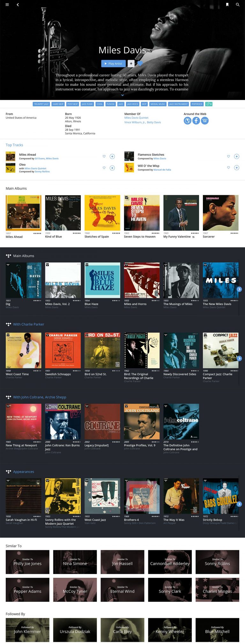
Task: Open the Sonny Rollins composer link under Oleo
Action: [42, 172]
